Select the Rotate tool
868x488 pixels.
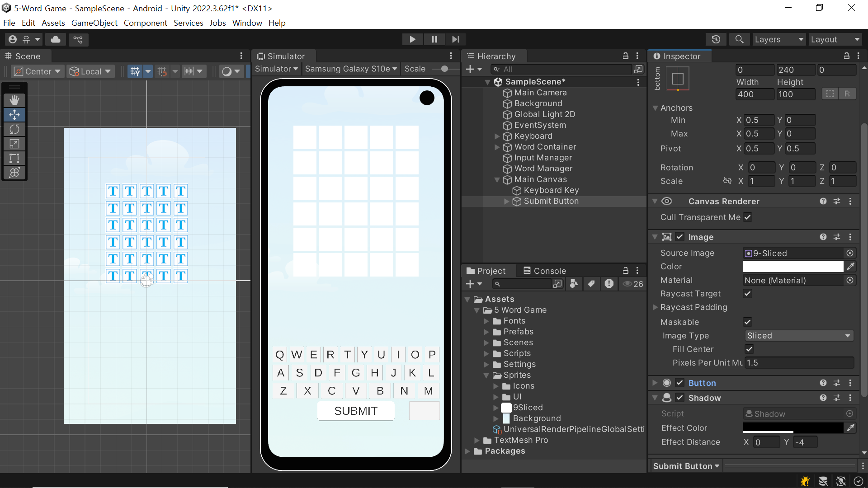(x=14, y=129)
